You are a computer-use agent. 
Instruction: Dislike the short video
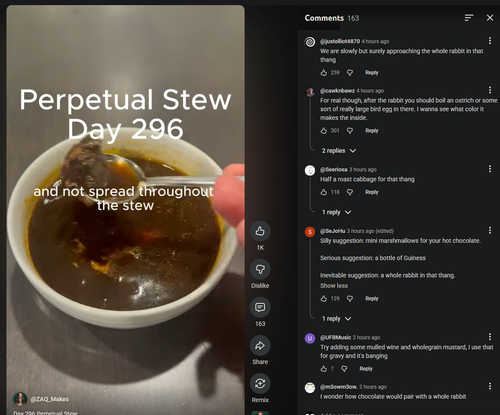[x=260, y=269]
